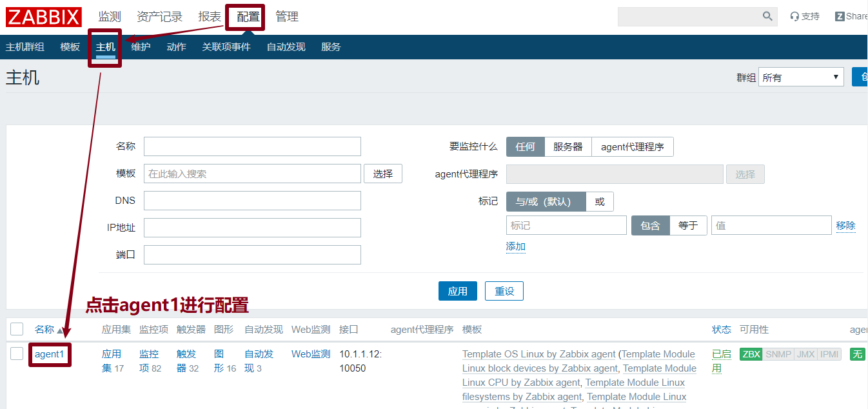Focus the DNS filter field

(x=252, y=201)
